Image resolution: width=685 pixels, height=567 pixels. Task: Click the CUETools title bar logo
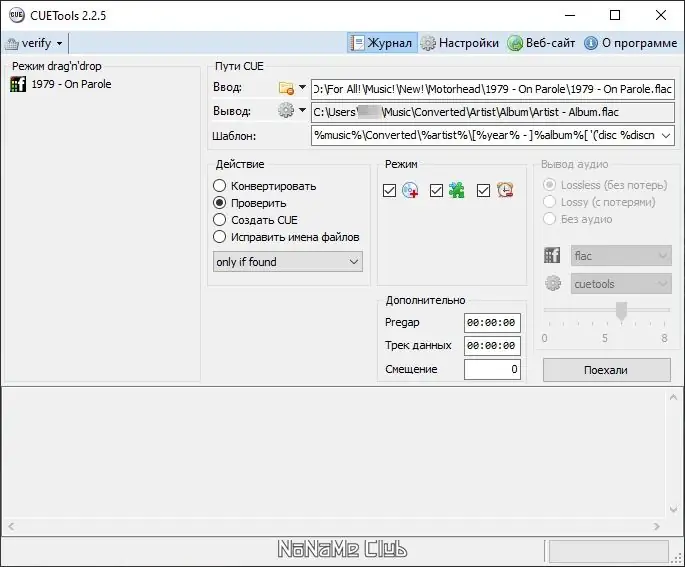(x=16, y=15)
